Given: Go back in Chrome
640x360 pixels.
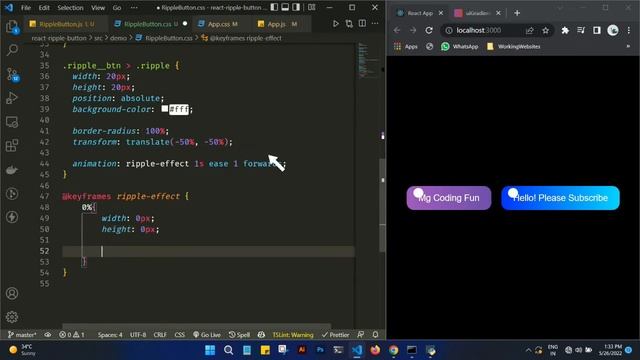Looking at the screenshot, I should click(x=397, y=30).
